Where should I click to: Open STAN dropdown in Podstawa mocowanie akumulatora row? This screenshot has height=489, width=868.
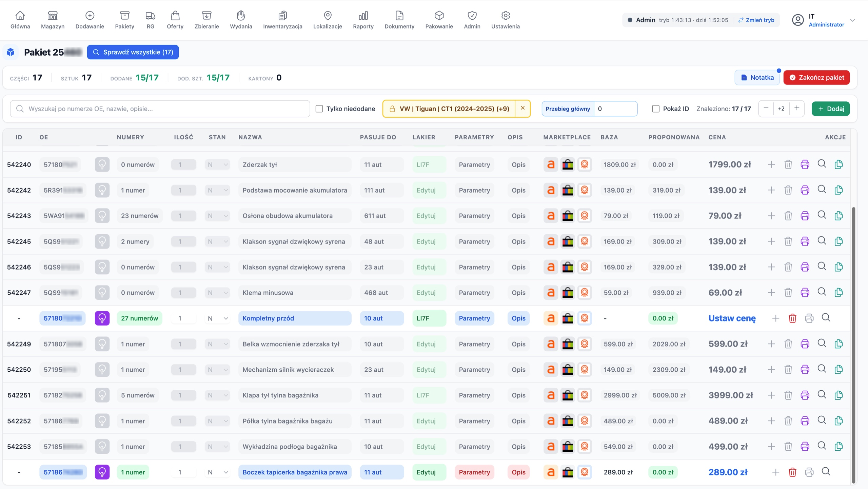tap(217, 190)
